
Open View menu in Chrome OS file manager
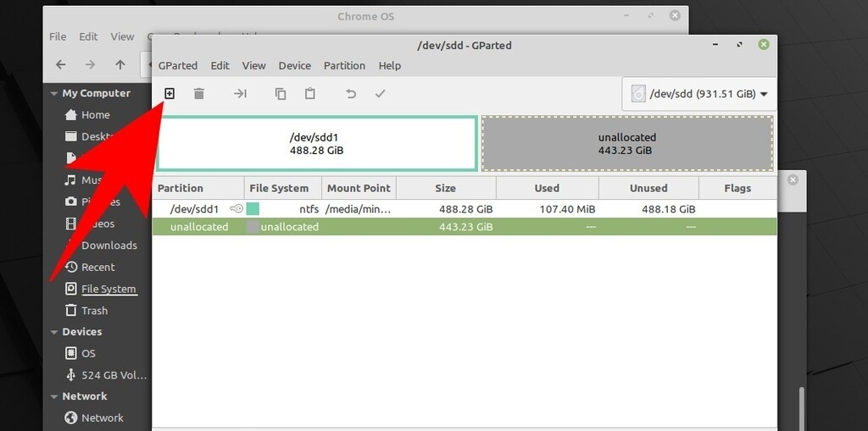pyautogui.click(x=122, y=36)
